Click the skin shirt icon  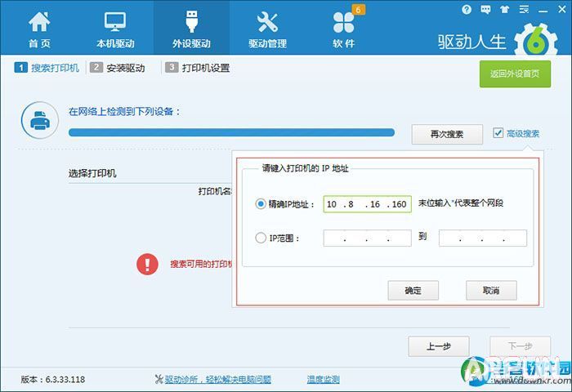coord(505,10)
